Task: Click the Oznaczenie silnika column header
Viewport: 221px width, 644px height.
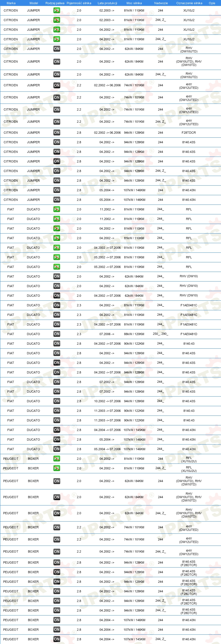Action: pos(189,3)
